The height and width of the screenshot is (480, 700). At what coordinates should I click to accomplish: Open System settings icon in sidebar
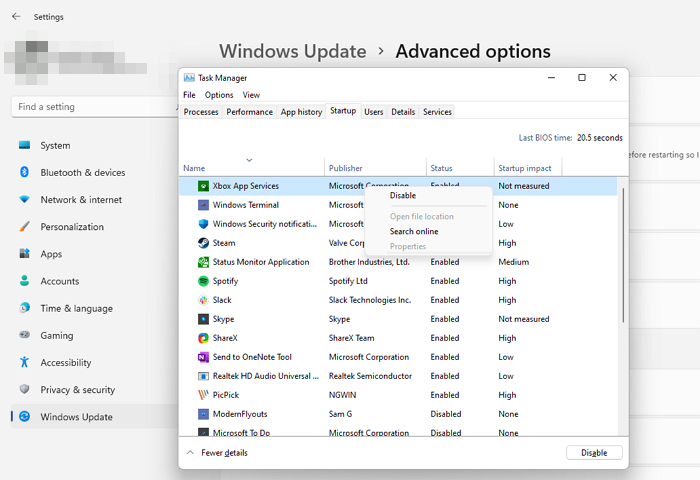click(x=25, y=145)
